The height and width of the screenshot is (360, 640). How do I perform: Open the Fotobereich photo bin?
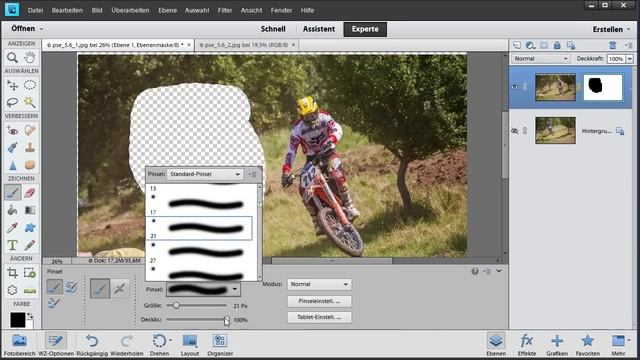coord(19,344)
